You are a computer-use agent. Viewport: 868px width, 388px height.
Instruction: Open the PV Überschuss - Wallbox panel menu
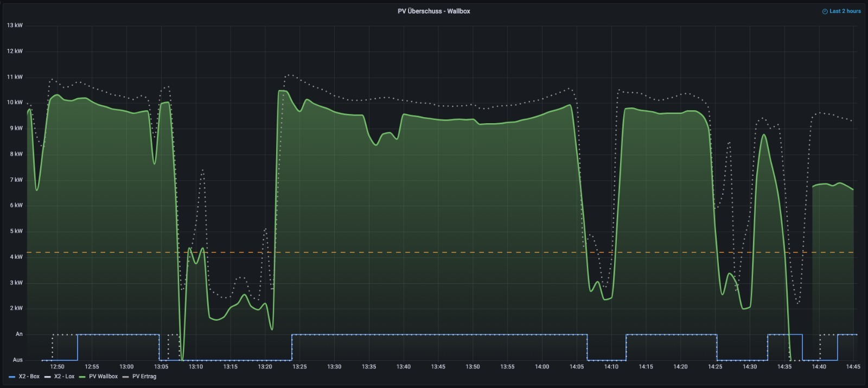pos(433,11)
